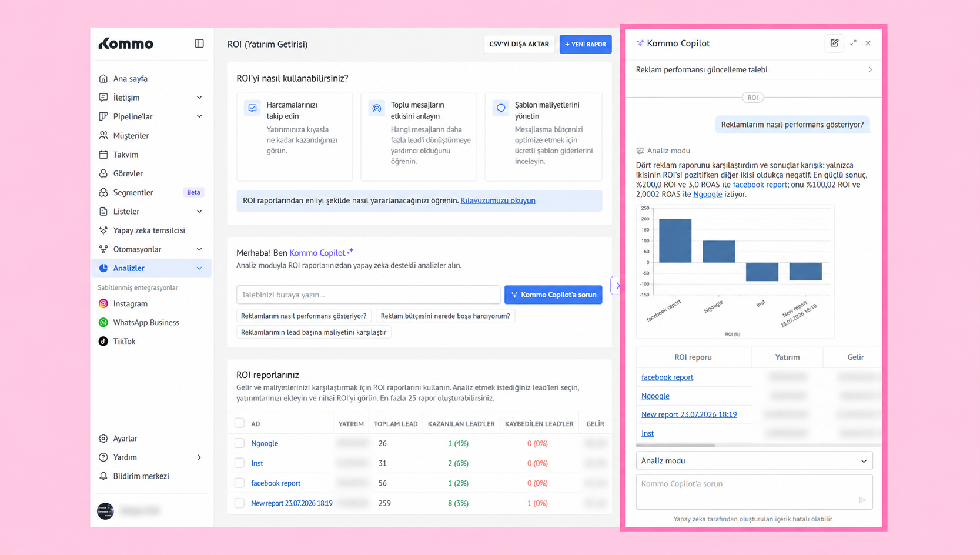Click the Kommo Copilot'a sorun text area
The width and height of the screenshot is (980, 555).
[x=754, y=492]
